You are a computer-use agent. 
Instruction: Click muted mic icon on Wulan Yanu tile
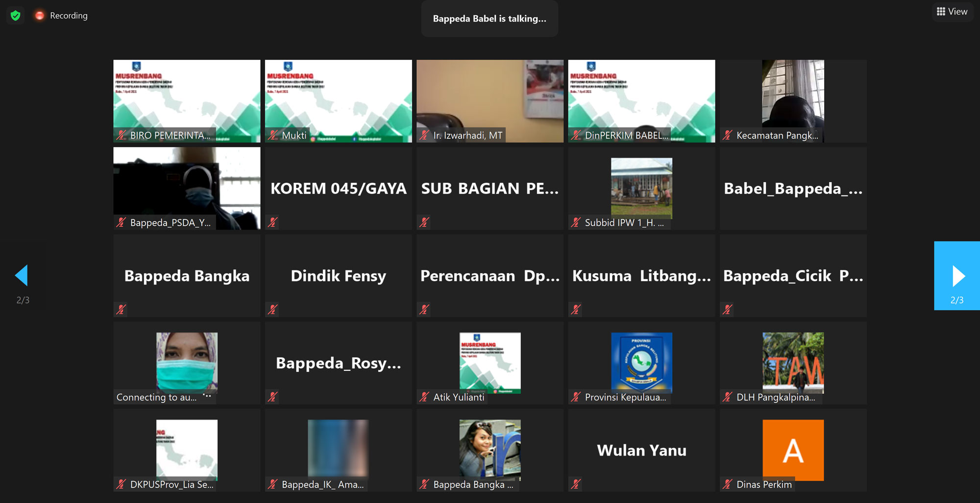(576, 484)
